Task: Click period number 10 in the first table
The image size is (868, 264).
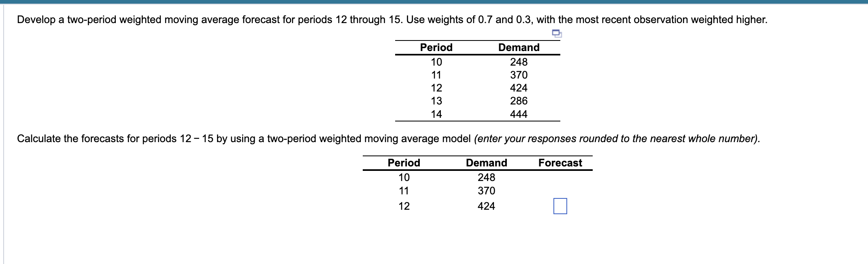Action: (x=436, y=62)
